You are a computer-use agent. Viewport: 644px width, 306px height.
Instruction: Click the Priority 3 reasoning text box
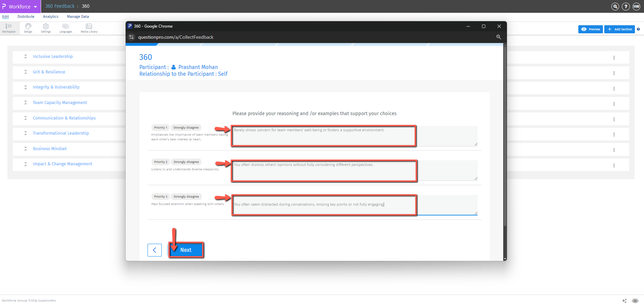click(355, 205)
